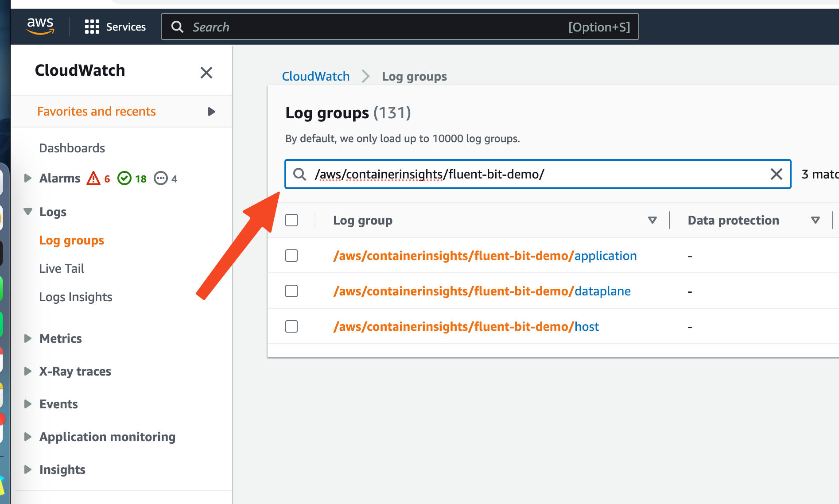Click the magnifier icon in log filter
The image size is (839, 504).
[300, 174]
